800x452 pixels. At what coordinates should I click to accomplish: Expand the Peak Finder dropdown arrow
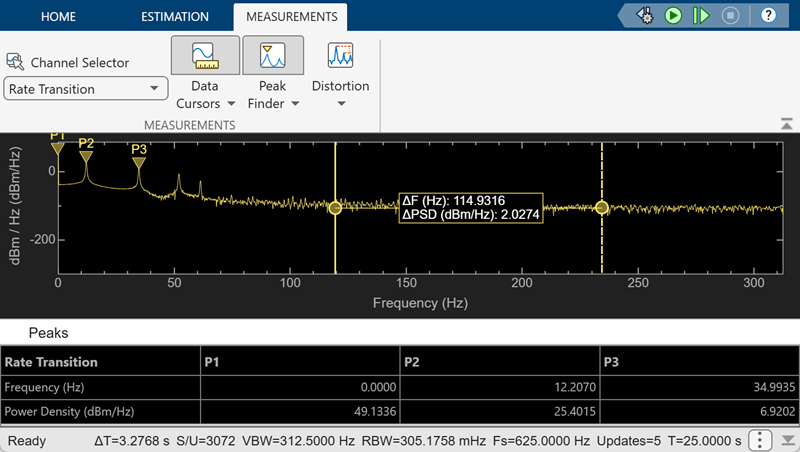tap(295, 104)
